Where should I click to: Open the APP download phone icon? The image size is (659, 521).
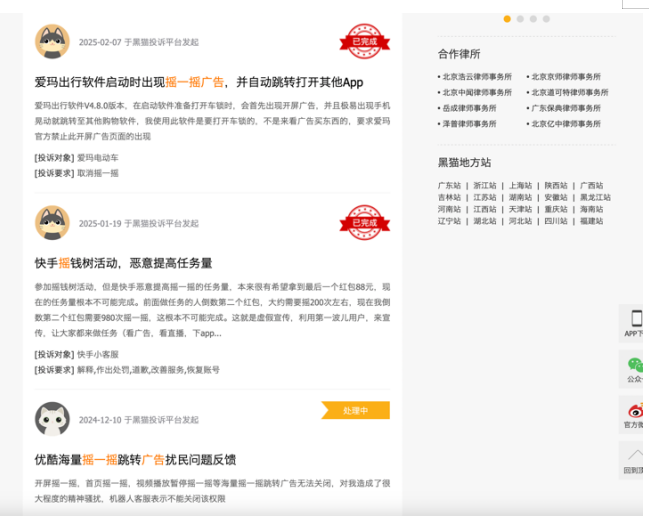click(x=636, y=318)
